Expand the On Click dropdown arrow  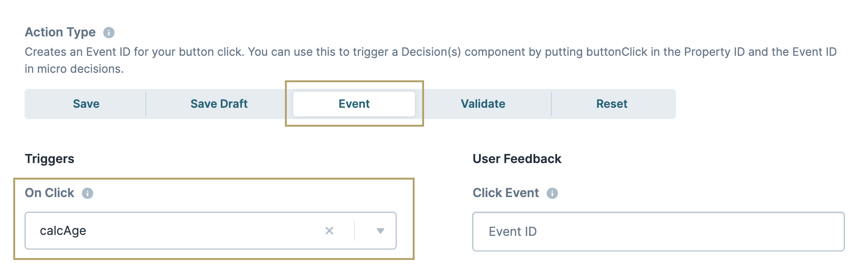tap(380, 231)
